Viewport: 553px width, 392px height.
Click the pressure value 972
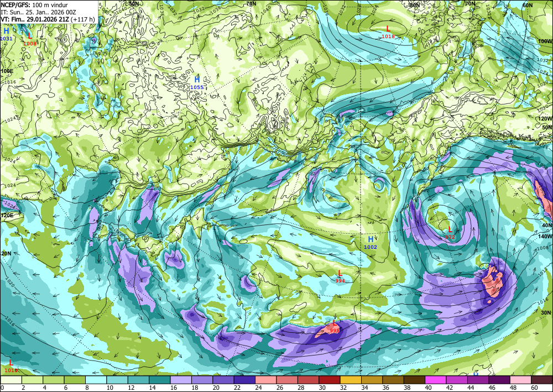pyautogui.click(x=450, y=237)
